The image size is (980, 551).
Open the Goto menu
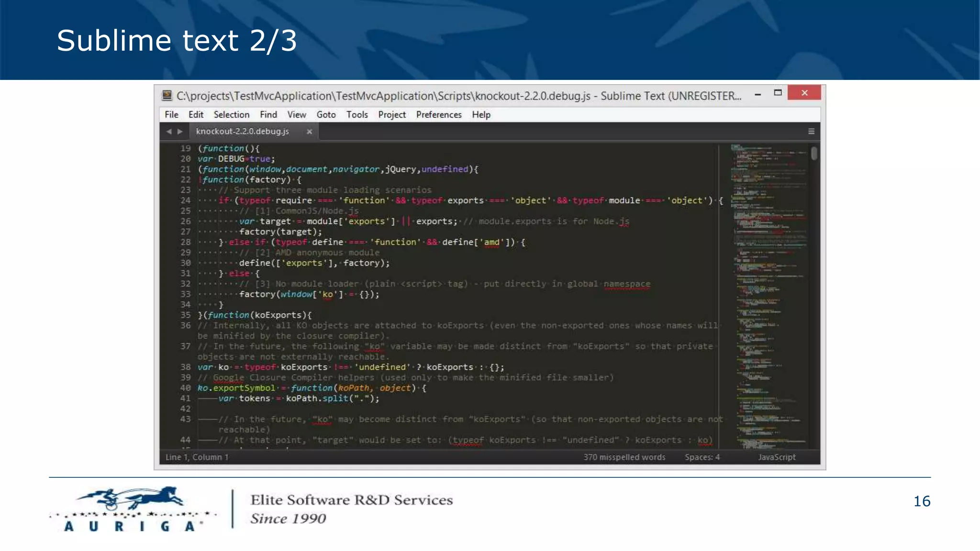(326, 115)
